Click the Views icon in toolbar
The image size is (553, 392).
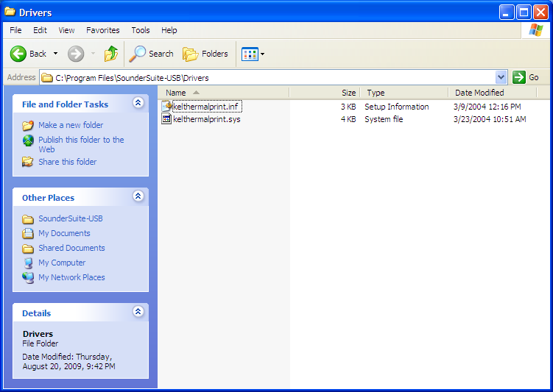250,54
